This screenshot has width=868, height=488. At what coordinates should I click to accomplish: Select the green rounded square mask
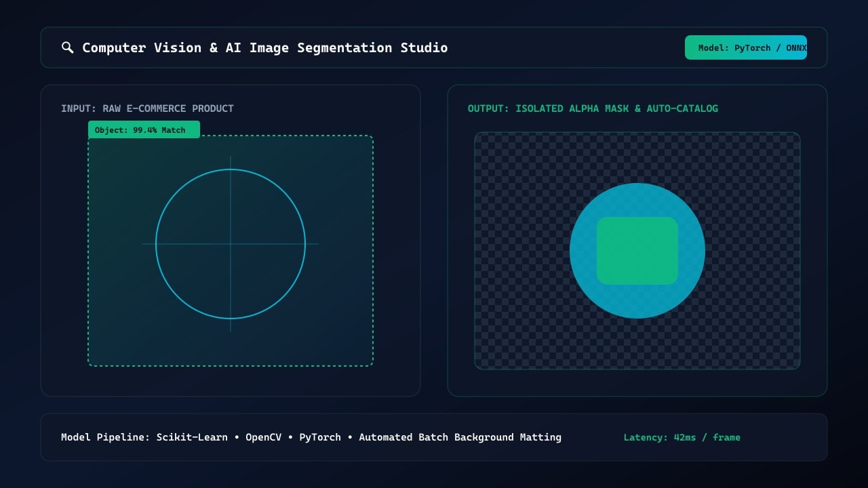pos(637,251)
